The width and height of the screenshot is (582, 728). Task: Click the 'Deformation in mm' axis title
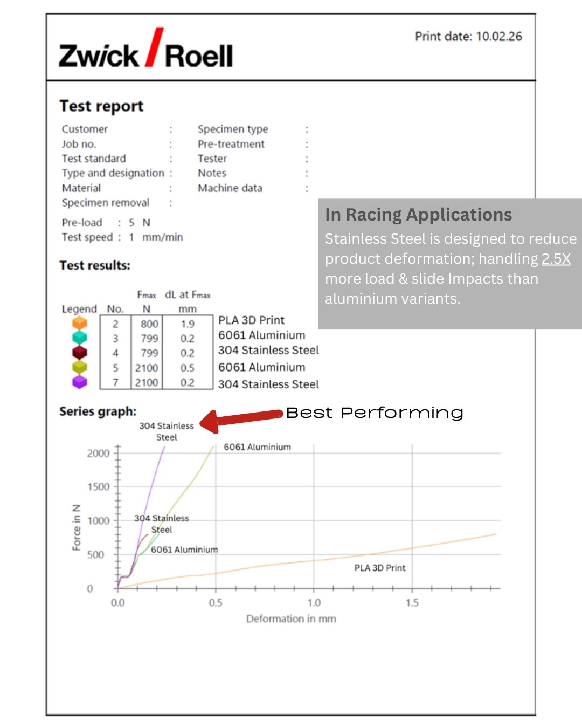(x=291, y=619)
